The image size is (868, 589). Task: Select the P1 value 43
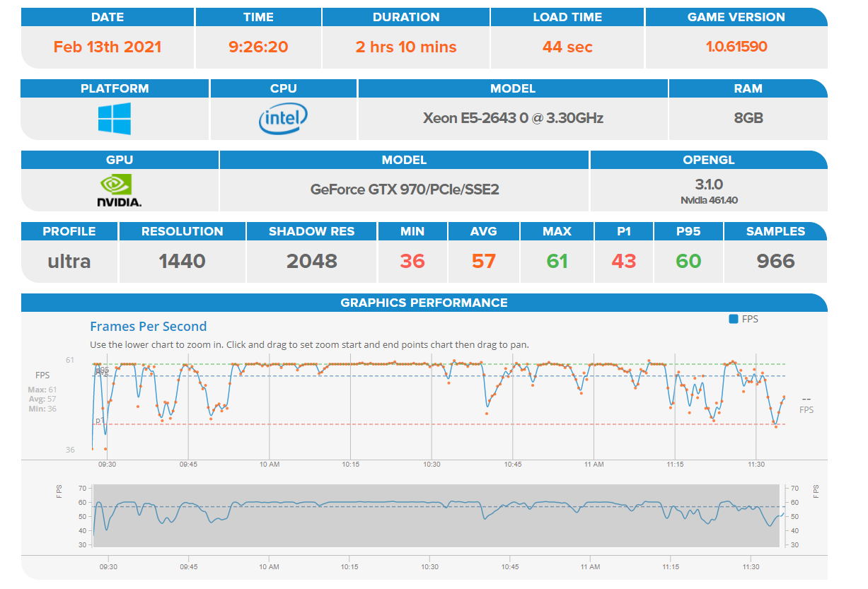click(623, 261)
